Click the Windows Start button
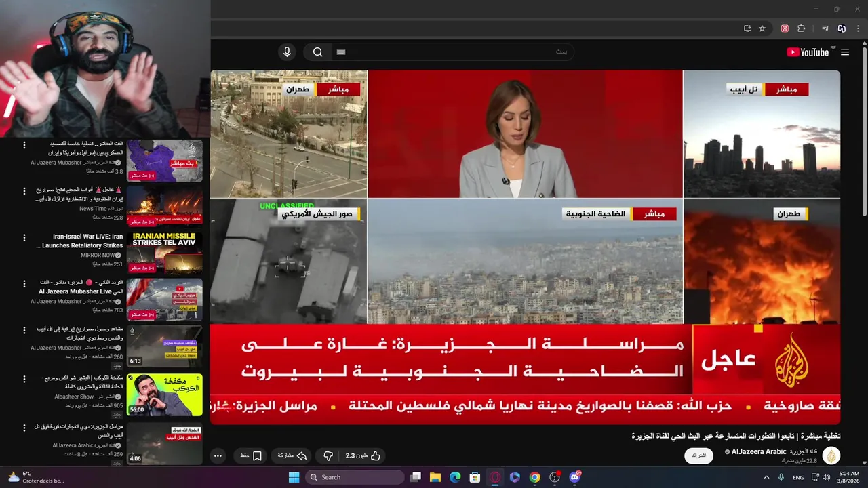Viewport: 868px width, 488px height. point(294,477)
